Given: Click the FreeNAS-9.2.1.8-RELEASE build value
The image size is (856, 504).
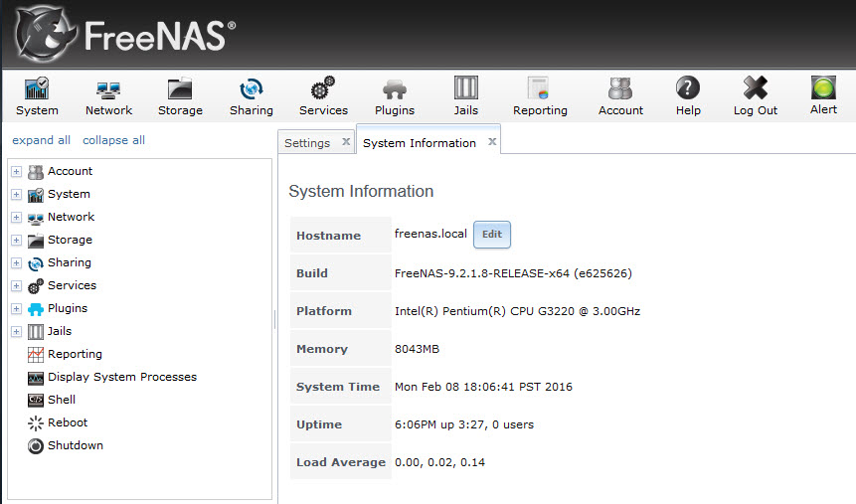Looking at the screenshot, I should [x=513, y=273].
